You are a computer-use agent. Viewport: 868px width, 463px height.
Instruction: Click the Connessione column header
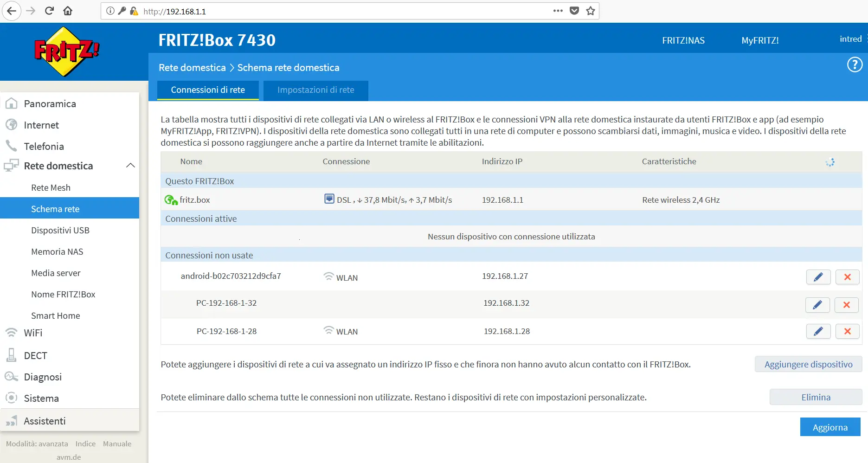(346, 161)
